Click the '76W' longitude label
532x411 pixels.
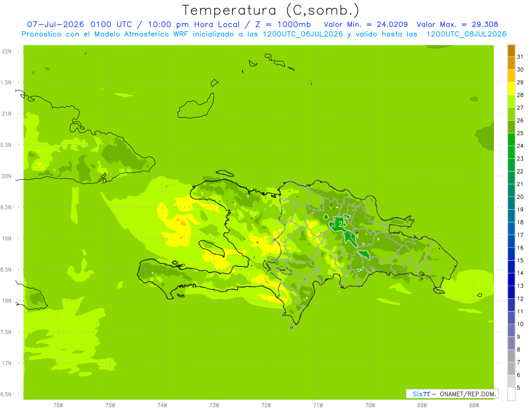point(58,405)
